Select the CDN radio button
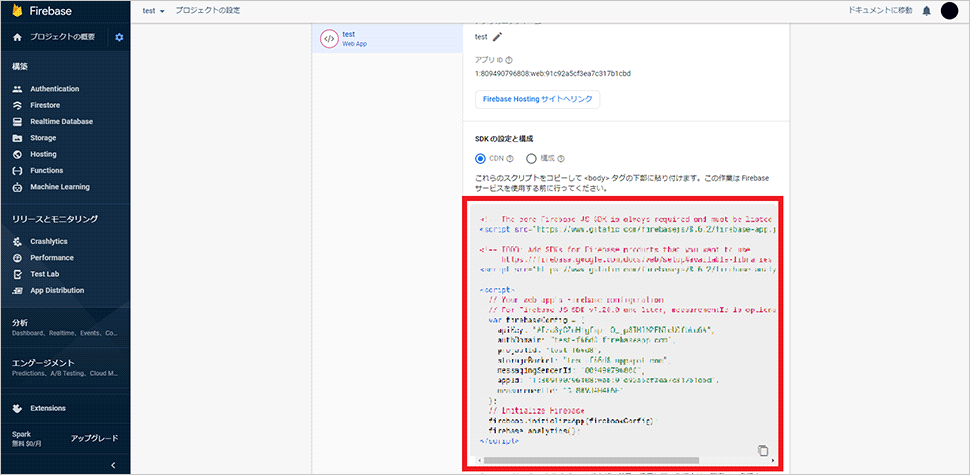970x475 pixels. (x=480, y=158)
